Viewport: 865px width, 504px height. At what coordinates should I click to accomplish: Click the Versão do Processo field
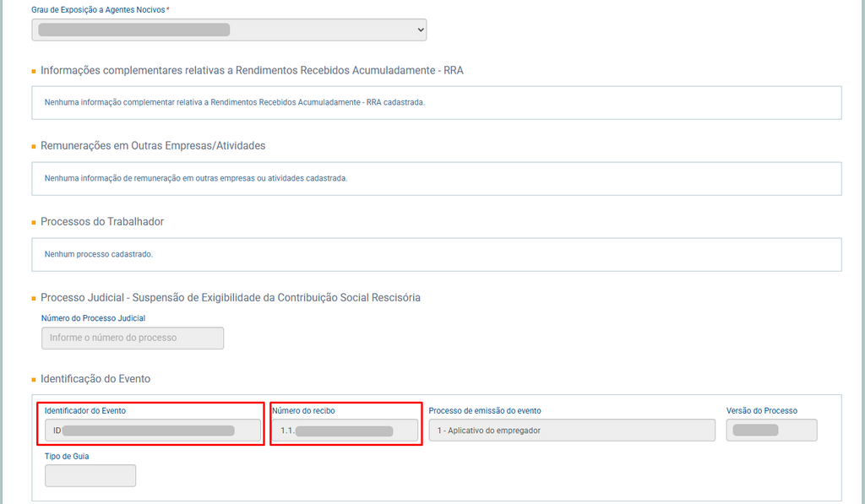click(x=771, y=431)
